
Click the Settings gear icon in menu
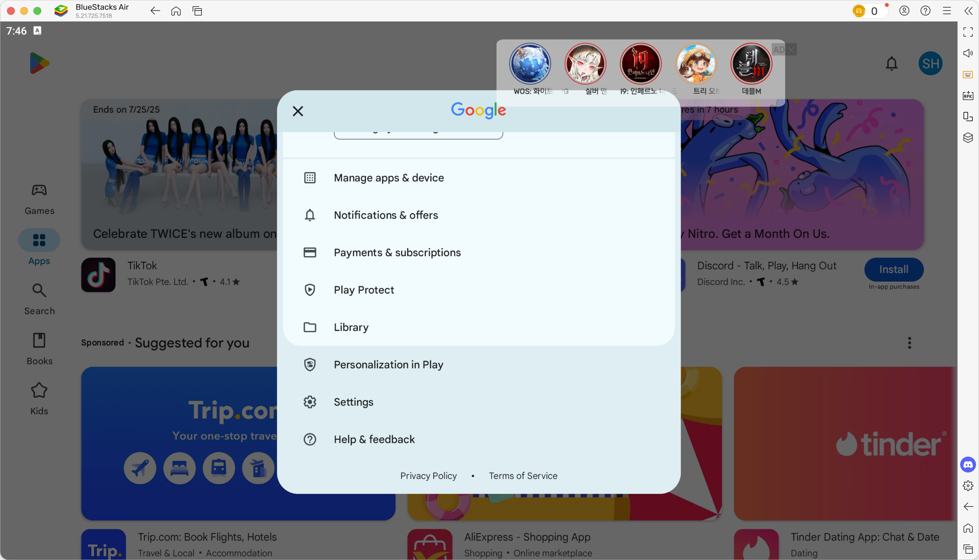310,402
